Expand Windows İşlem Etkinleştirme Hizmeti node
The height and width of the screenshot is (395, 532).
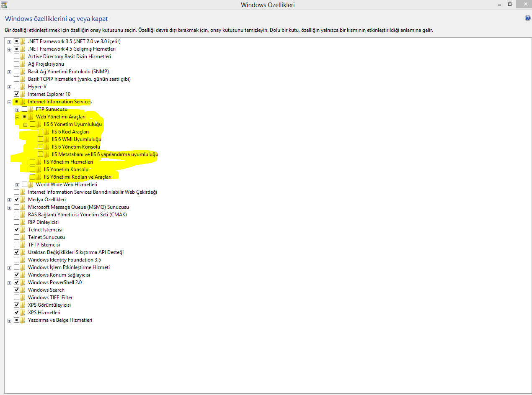(x=9, y=268)
